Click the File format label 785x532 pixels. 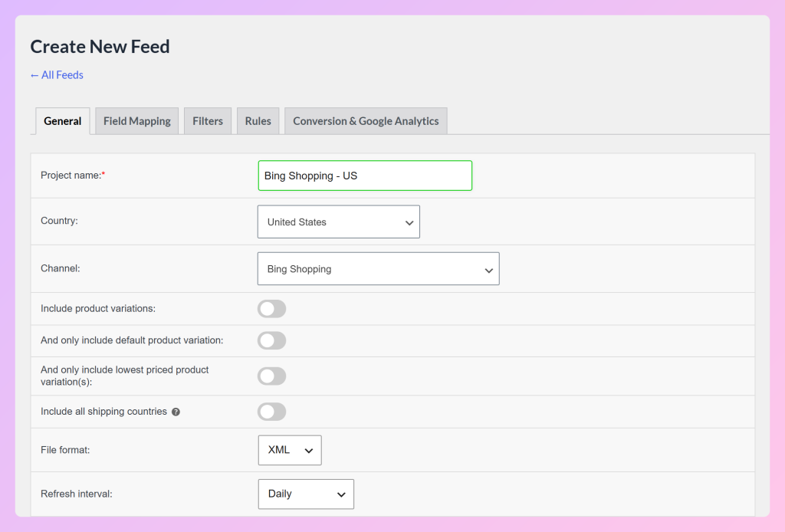click(65, 450)
